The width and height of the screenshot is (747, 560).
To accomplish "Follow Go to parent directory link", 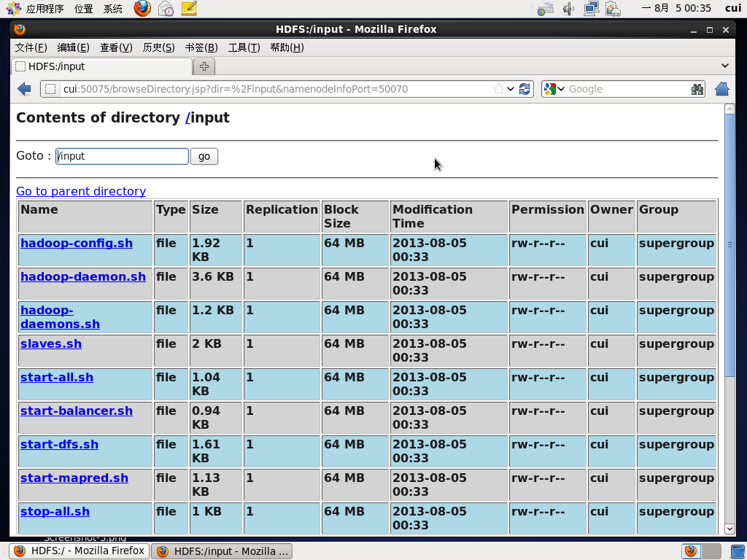I will 81,191.
